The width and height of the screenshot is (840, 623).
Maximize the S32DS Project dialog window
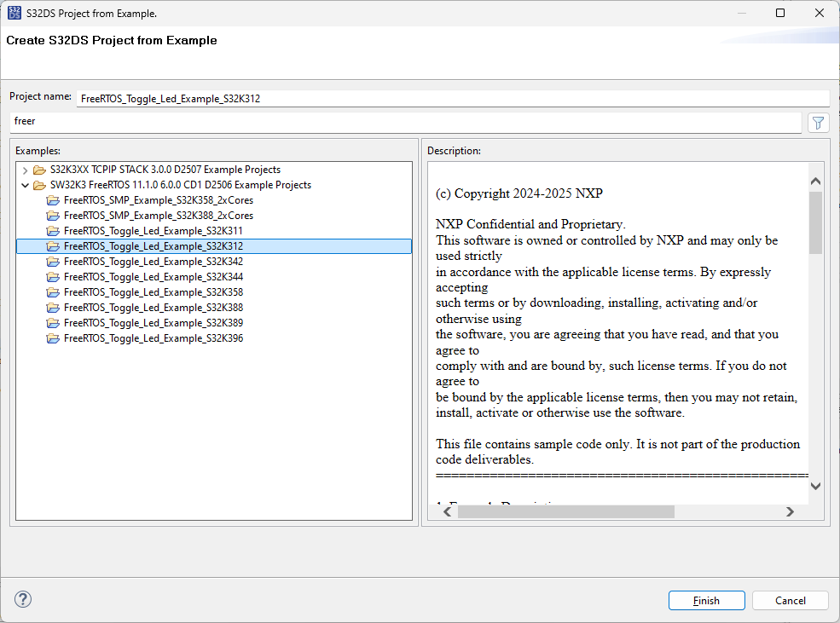[x=780, y=13]
